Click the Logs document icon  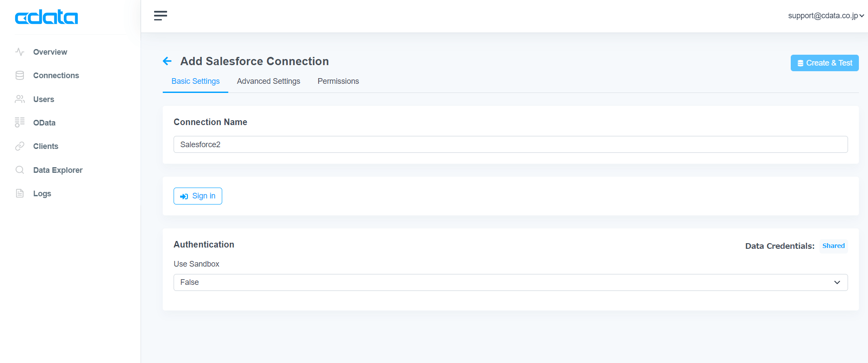20,193
